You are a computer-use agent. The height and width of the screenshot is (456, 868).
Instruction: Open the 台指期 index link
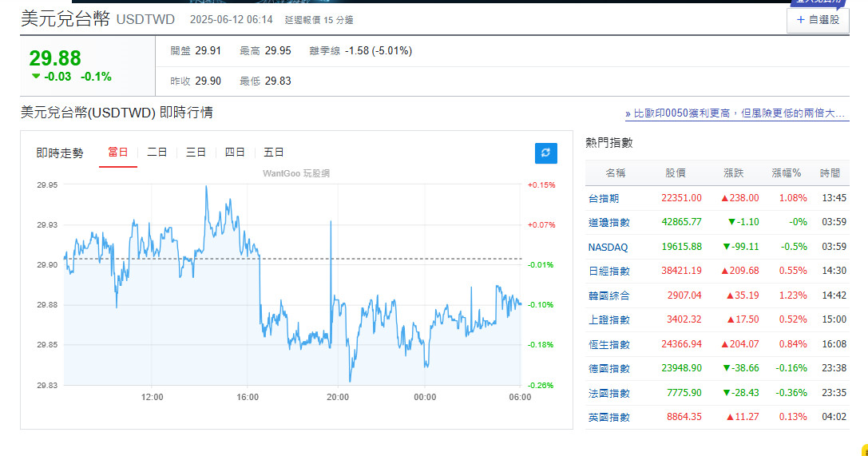pos(603,198)
